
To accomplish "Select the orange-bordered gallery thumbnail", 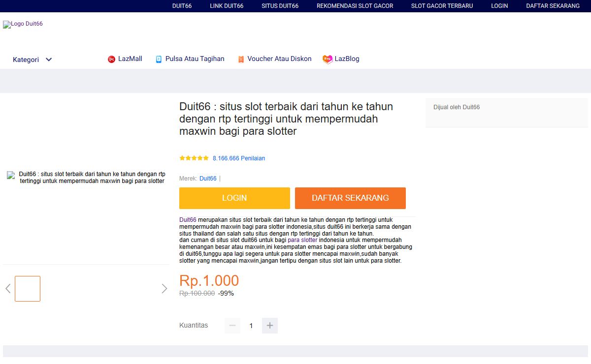I will (28, 289).
